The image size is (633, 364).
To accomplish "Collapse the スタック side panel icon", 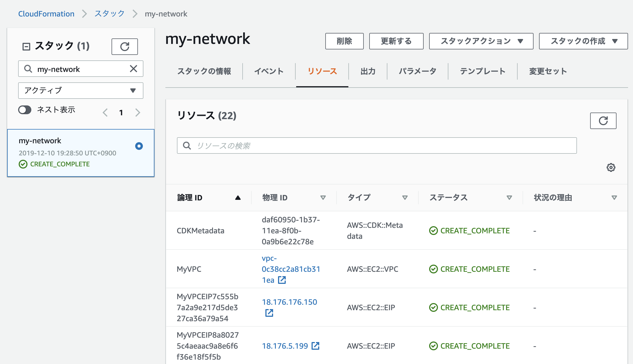I will click(26, 46).
